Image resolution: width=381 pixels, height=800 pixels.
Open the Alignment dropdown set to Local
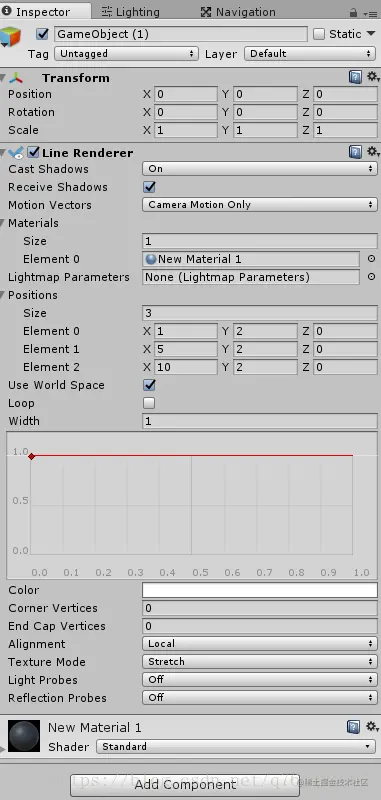coord(260,644)
